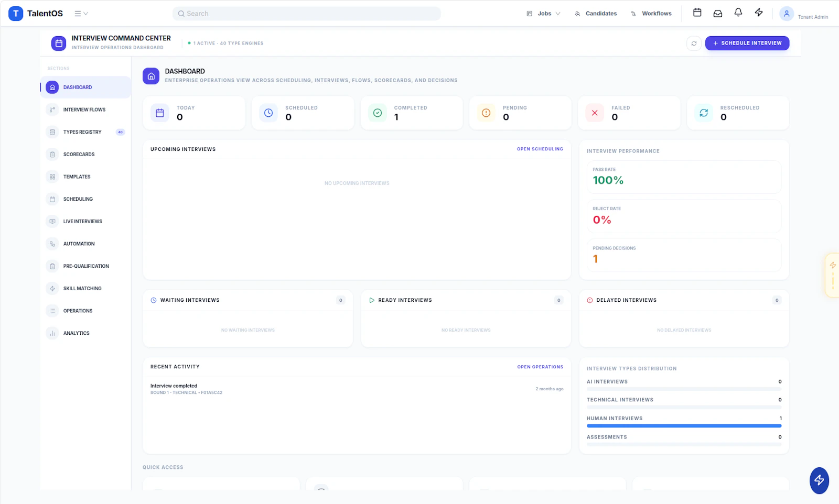
Task: Click the lightning bolt icon in top bar
Action: [x=759, y=13]
